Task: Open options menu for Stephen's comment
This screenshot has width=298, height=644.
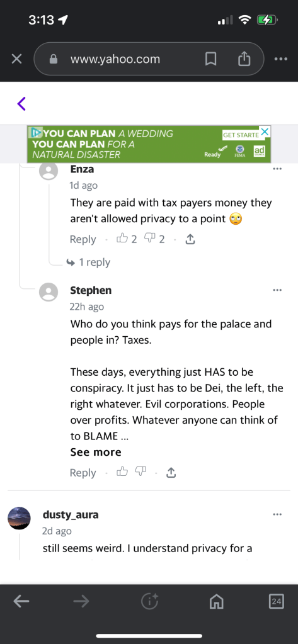Action: click(x=277, y=290)
